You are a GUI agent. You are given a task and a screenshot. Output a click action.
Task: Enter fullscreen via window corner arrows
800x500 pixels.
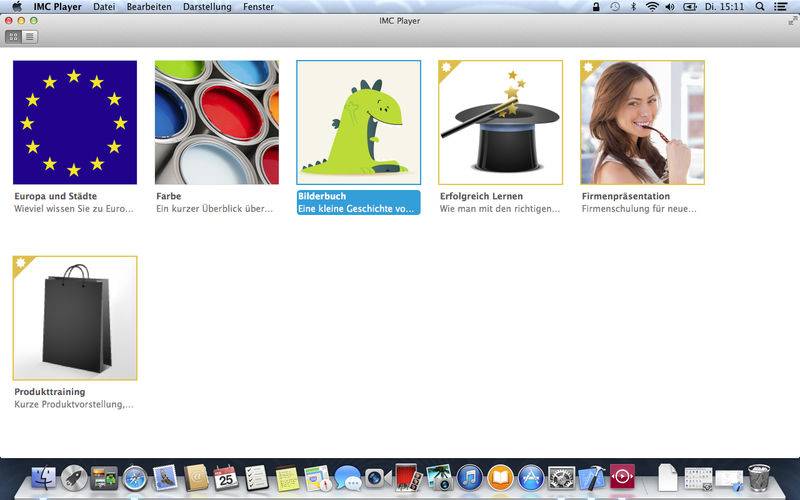click(x=793, y=20)
